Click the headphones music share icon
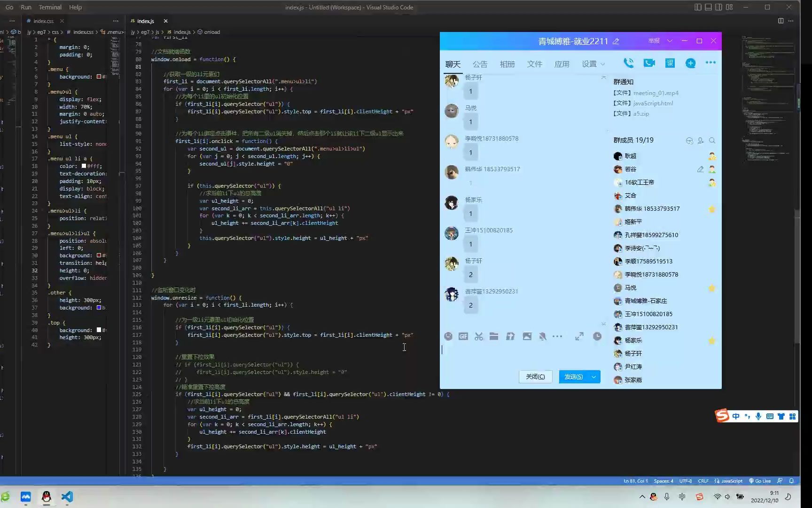 point(510,336)
